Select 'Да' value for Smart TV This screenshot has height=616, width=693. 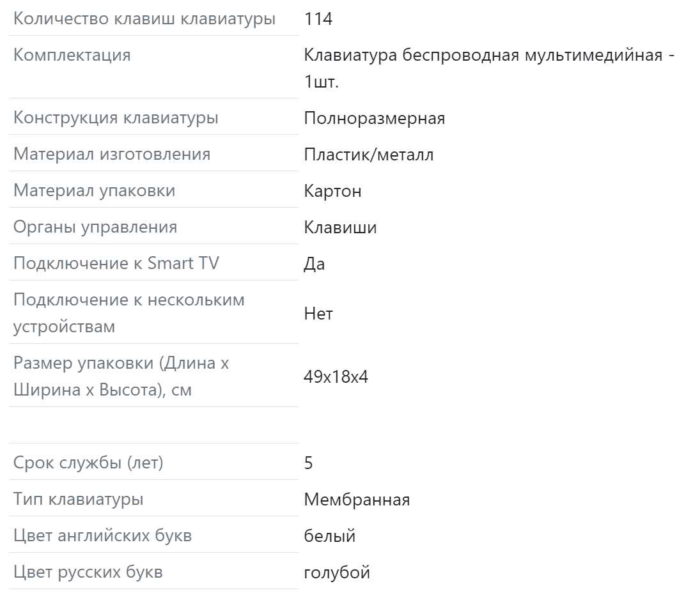click(315, 264)
